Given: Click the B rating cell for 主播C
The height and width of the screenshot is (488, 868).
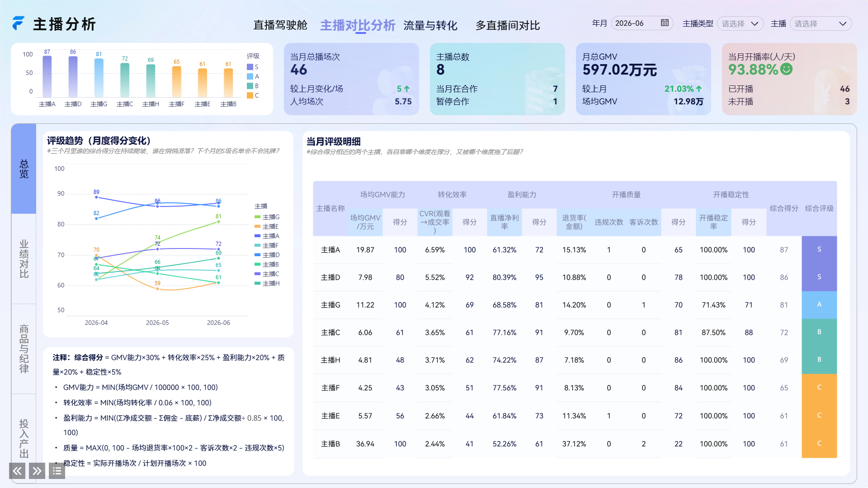Looking at the screenshot, I should (x=819, y=332).
